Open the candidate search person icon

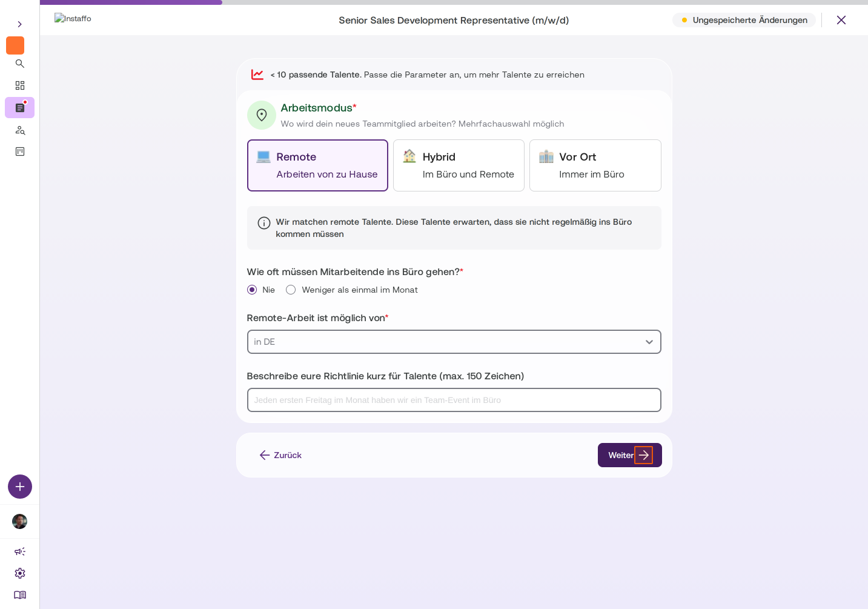[x=20, y=130]
